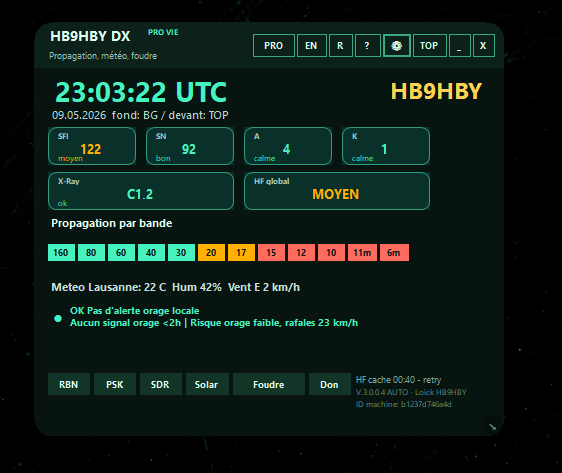Close the widget with X button
This screenshot has width=562, height=473.
483,46
